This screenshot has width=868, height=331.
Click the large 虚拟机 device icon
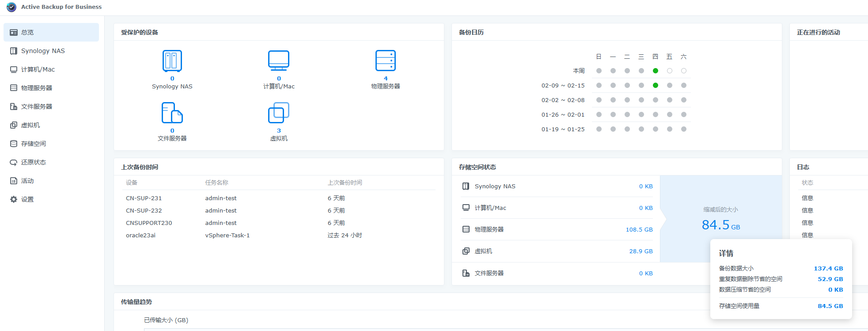coord(279,113)
